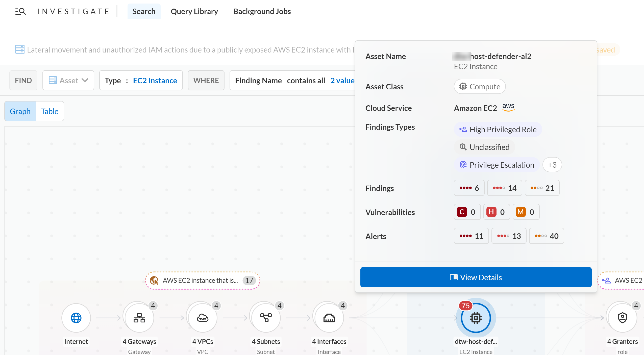Click the Investigate search menu icon
The image size is (644, 355).
(20, 11)
